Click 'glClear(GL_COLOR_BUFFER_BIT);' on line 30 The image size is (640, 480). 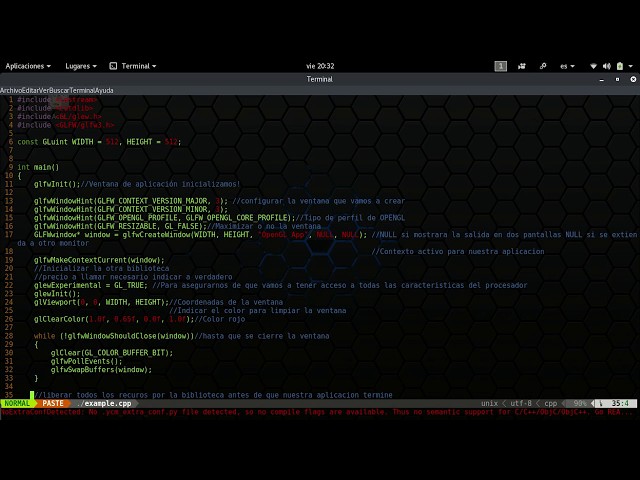112,353
